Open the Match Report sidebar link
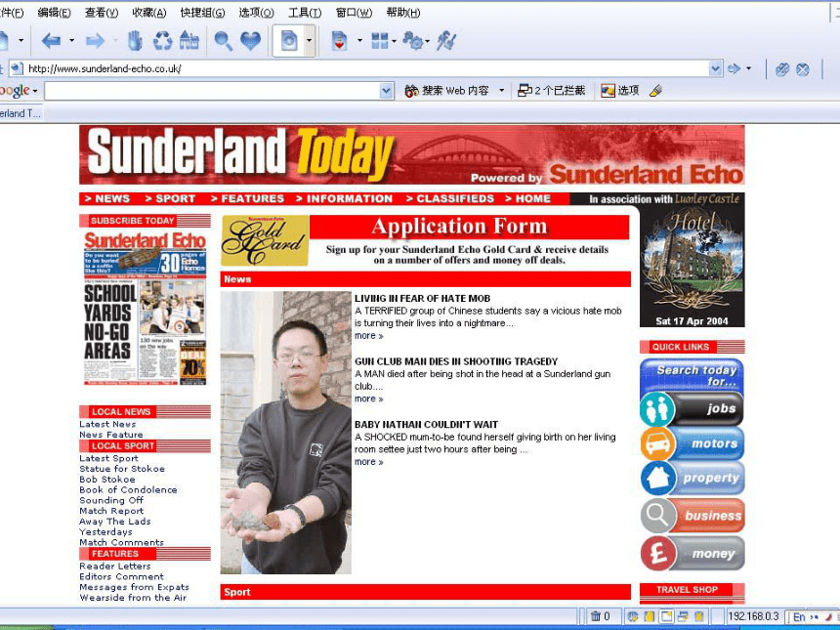The width and height of the screenshot is (840, 630). click(111, 511)
